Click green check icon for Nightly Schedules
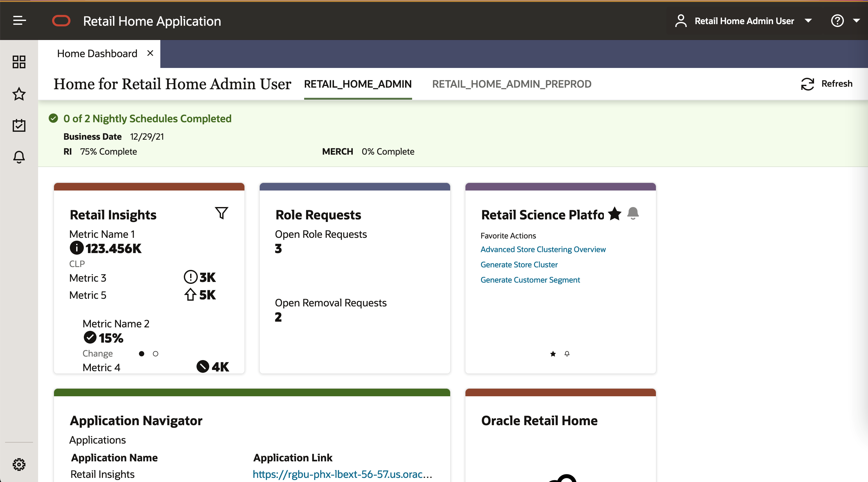Image resolution: width=868 pixels, height=482 pixels. tap(53, 118)
